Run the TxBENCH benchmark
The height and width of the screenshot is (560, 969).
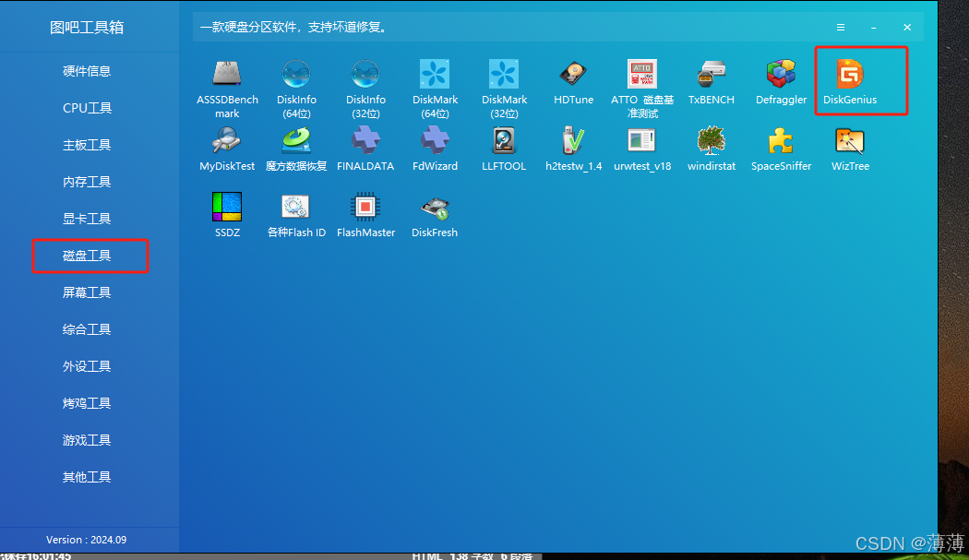(x=712, y=82)
